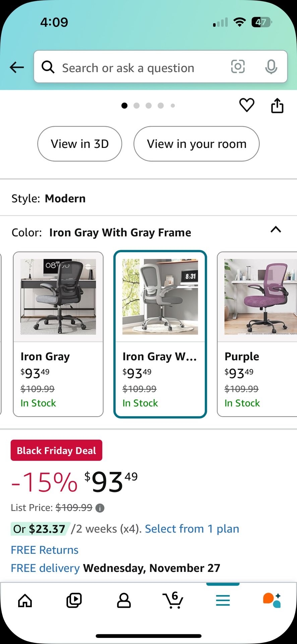View List Price details info icon

99,507
